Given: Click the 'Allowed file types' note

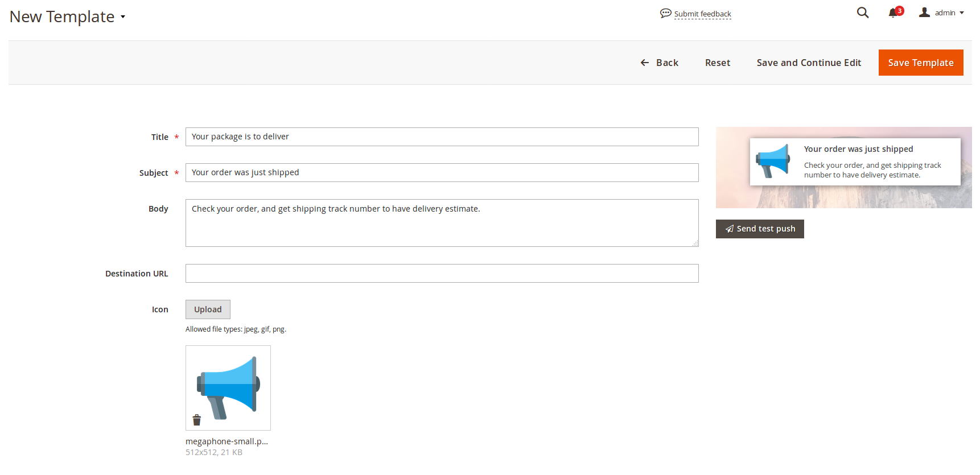Looking at the screenshot, I should [x=236, y=329].
